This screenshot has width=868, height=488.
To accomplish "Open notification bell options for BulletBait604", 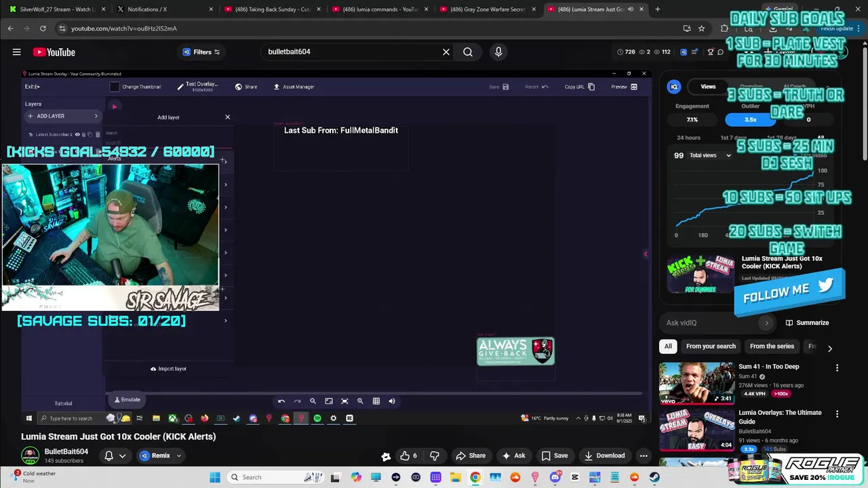I will [114, 455].
